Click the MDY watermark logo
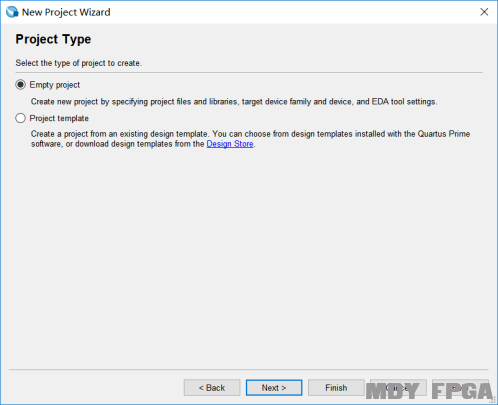Viewport: 498px width, 405px height. tap(392, 391)
